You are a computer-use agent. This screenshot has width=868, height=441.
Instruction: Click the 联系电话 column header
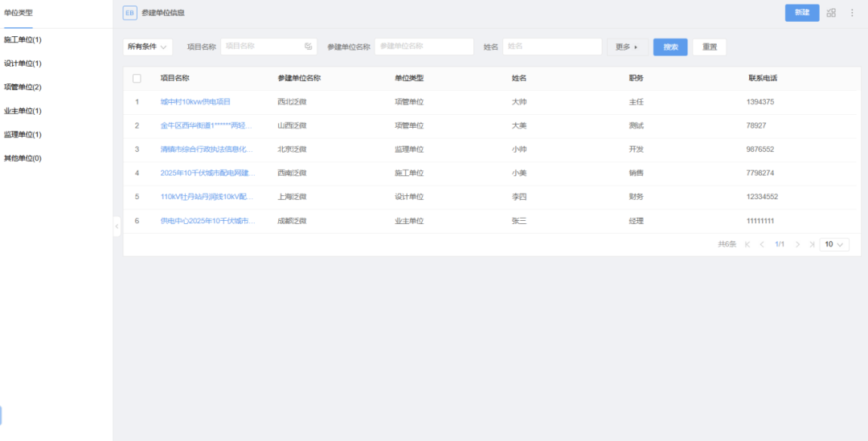tap(763, 79)
